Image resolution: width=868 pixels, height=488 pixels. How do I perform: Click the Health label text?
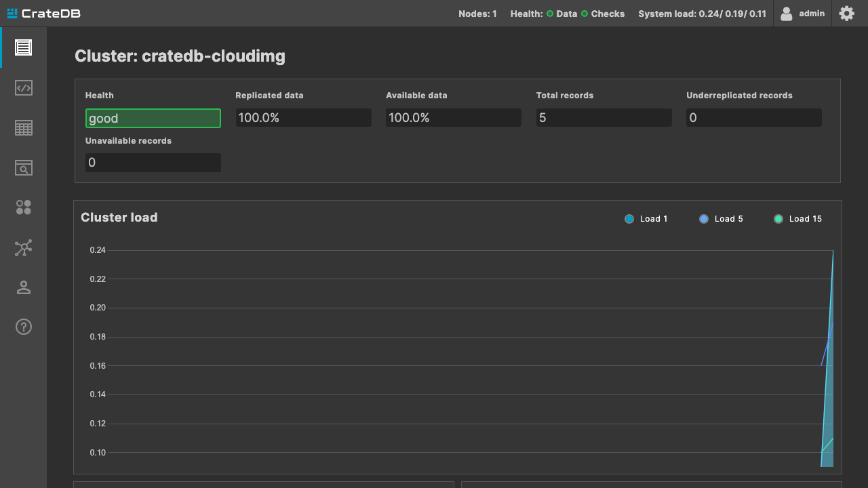[x=100, y=96]
